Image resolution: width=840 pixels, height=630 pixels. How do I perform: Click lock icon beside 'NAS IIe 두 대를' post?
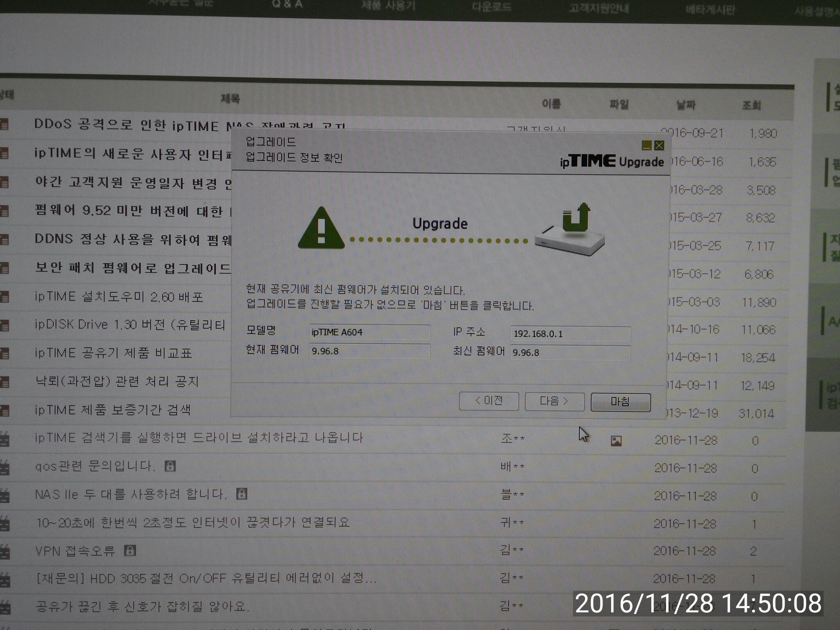click(242, 494)
